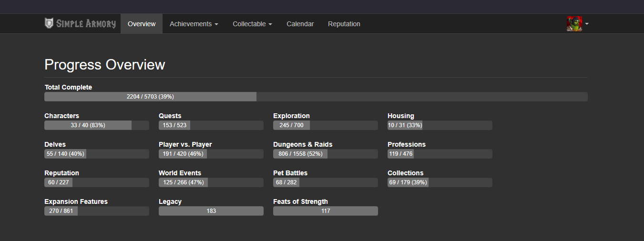Select the Characters progress bar
This screenshot has width=644, height=241.
click(97, 125)
